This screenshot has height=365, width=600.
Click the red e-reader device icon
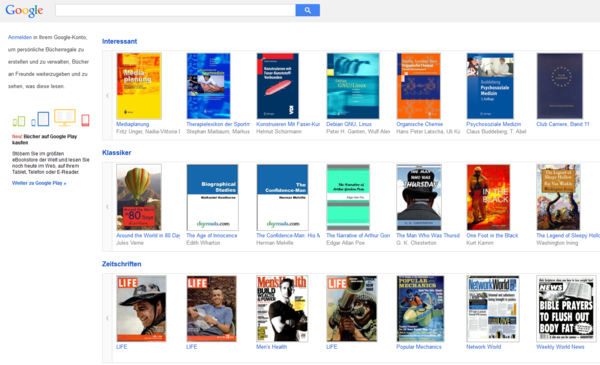point(85,120)
